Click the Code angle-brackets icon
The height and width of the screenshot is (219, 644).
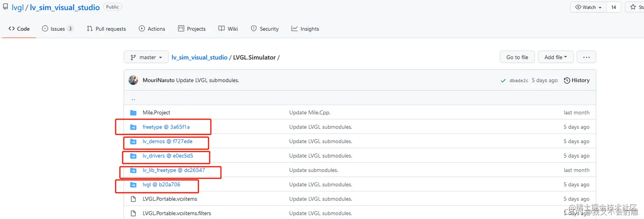[x=11, y=29]
